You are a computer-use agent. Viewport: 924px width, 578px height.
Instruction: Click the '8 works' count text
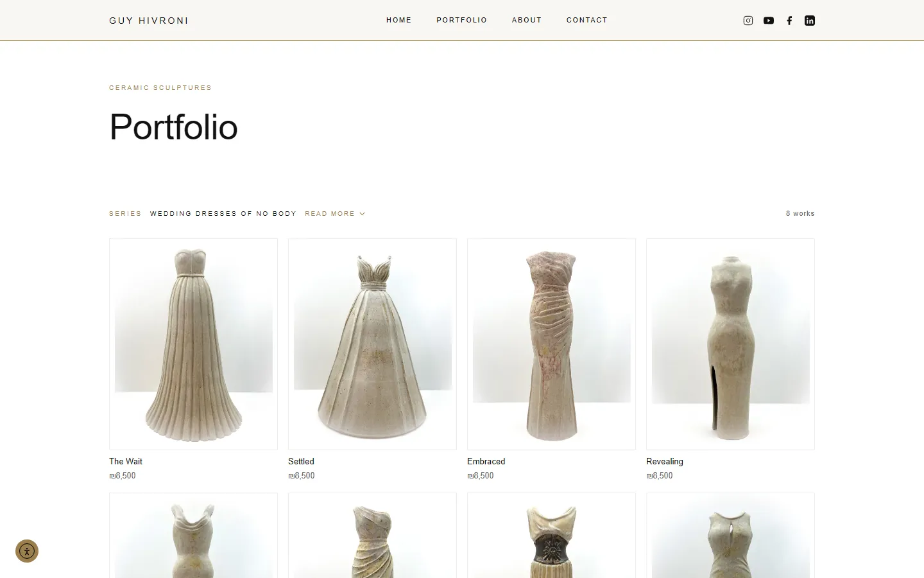[800, 213]
